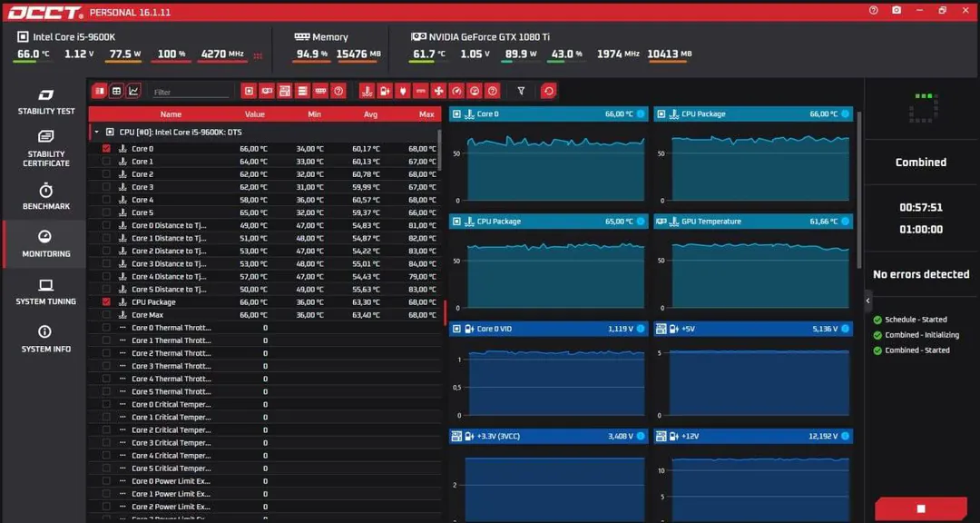The width and height of the screenshot is (980, 523).
Task: Stop the running test with red button
Action: [x=921, y=508]
